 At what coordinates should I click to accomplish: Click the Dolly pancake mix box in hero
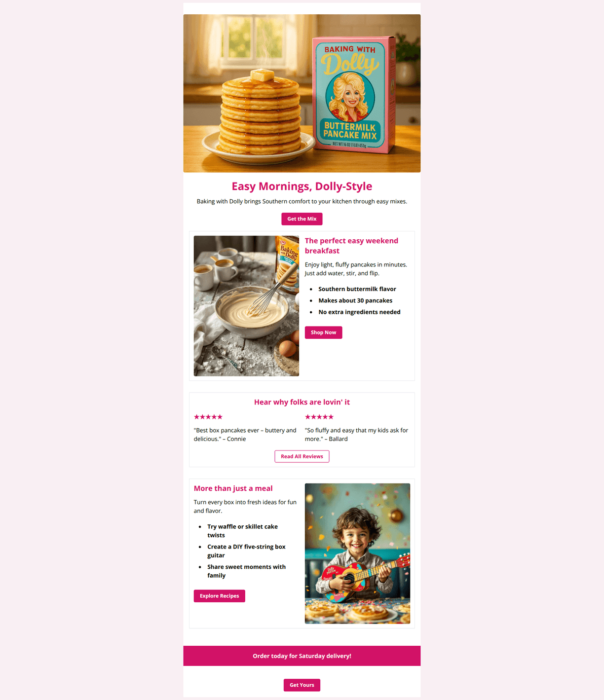click(x=354, y=94)
